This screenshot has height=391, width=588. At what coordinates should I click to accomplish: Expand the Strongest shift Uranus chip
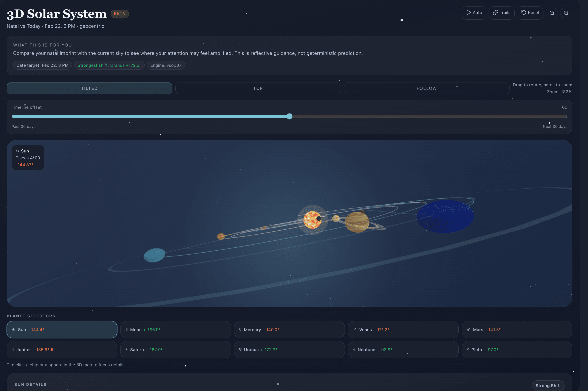[109, 65]
